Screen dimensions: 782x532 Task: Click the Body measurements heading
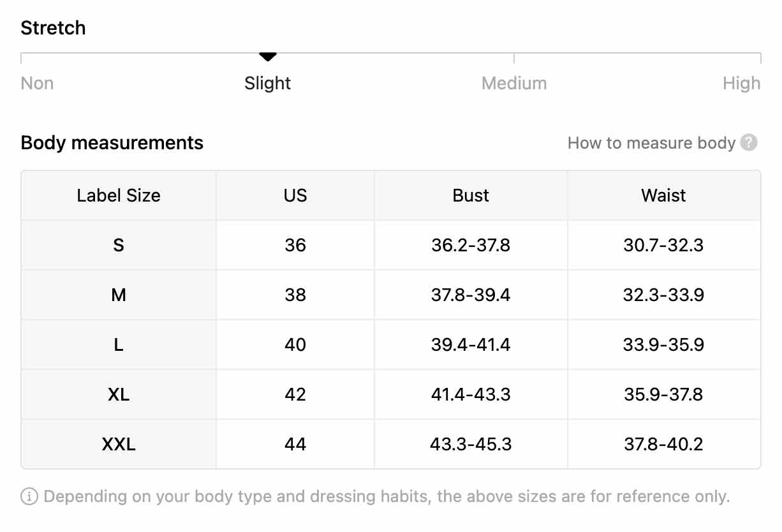click(112, 143)
